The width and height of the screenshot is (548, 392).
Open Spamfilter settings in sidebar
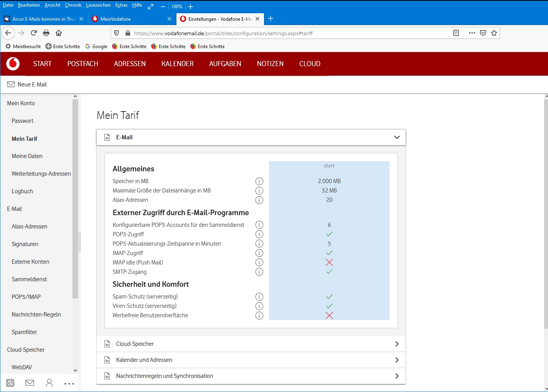point(24,332)
